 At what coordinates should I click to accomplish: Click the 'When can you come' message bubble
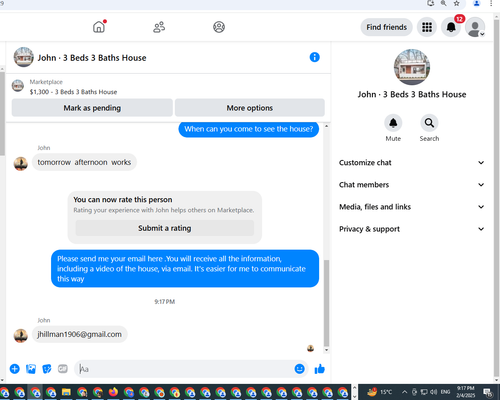(249, 129)
